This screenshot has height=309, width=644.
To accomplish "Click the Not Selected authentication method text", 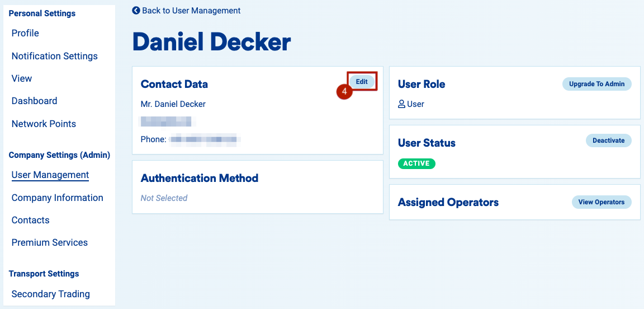I will pyautogui.click(x=164, y=198).
